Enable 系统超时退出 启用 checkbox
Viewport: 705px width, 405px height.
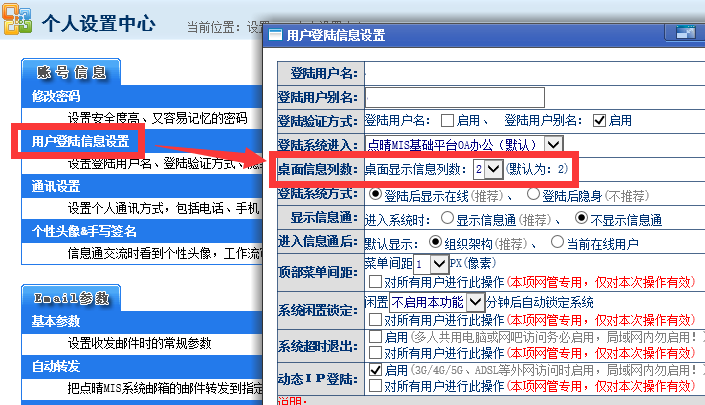point(375,337)
